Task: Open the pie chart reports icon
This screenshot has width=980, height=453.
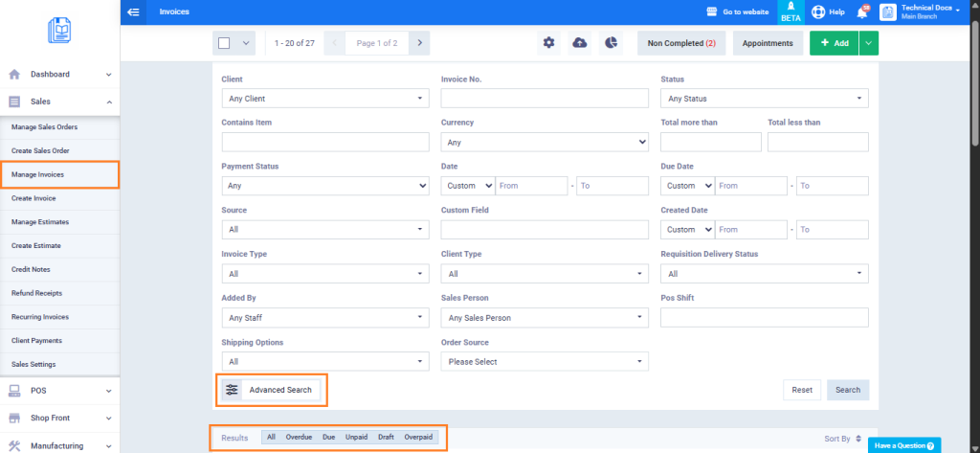Action: (x=612, y=43)
